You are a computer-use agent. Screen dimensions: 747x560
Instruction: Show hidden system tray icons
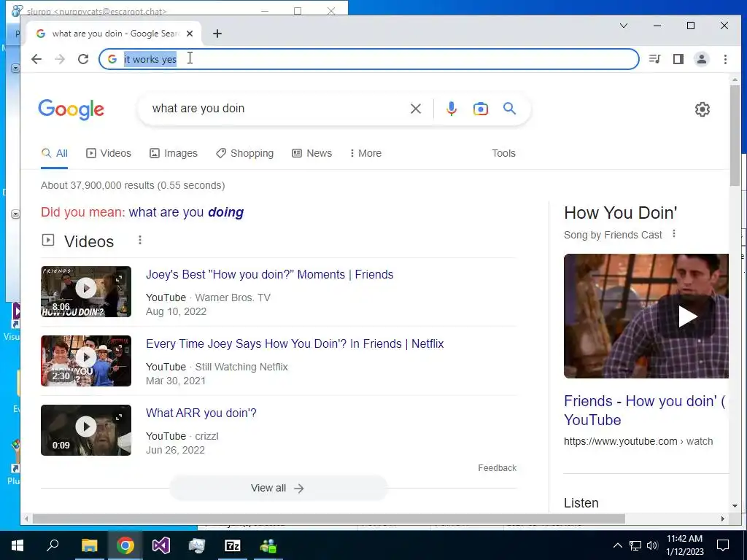[617, 545]
